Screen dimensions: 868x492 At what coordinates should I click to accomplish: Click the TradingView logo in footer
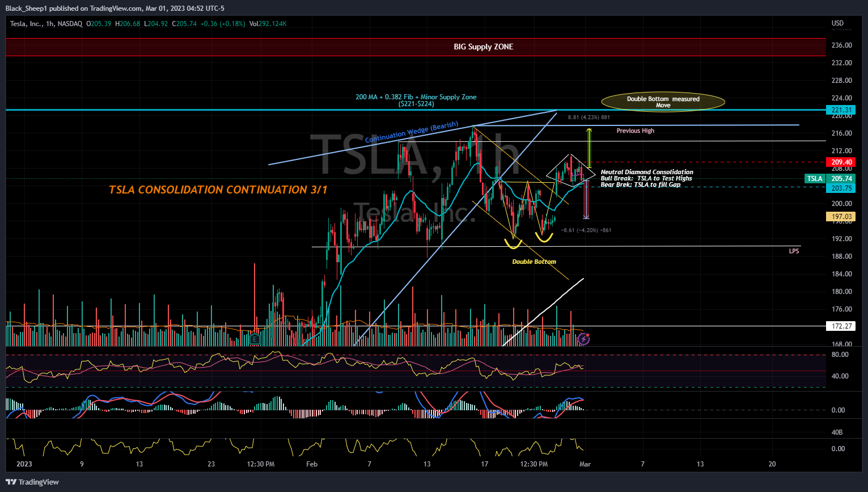click(32, 482)
